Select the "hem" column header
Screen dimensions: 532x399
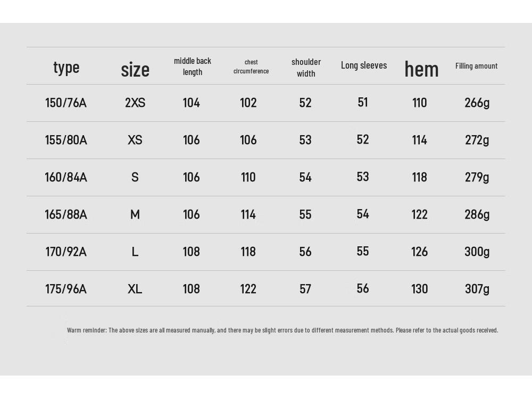coord(421,69)
